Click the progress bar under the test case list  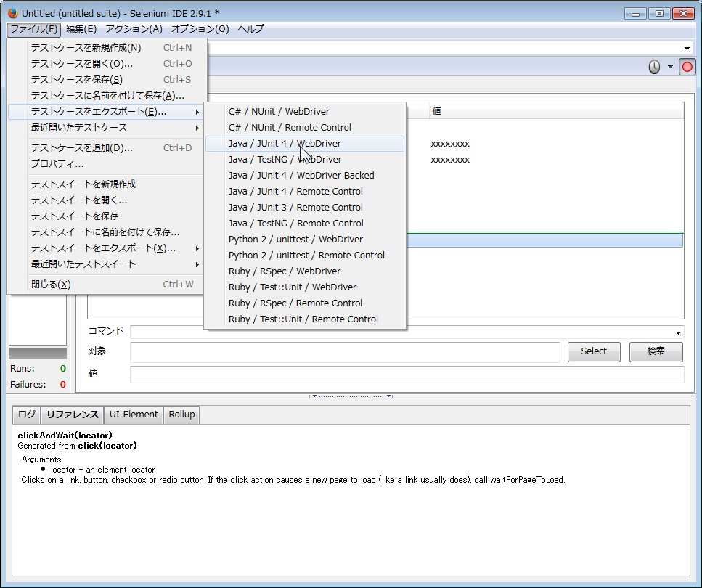[x=38, y=354]
